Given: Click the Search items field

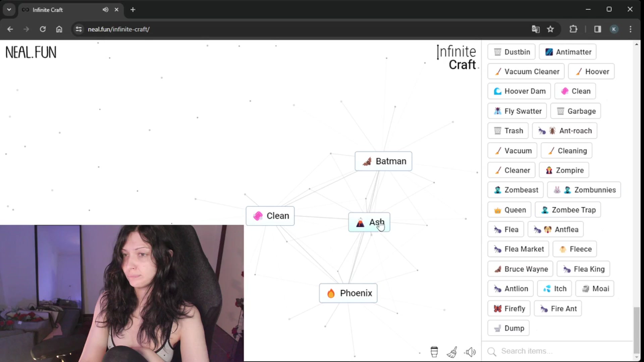Looking at the screenshot, I should coord(557,351).
